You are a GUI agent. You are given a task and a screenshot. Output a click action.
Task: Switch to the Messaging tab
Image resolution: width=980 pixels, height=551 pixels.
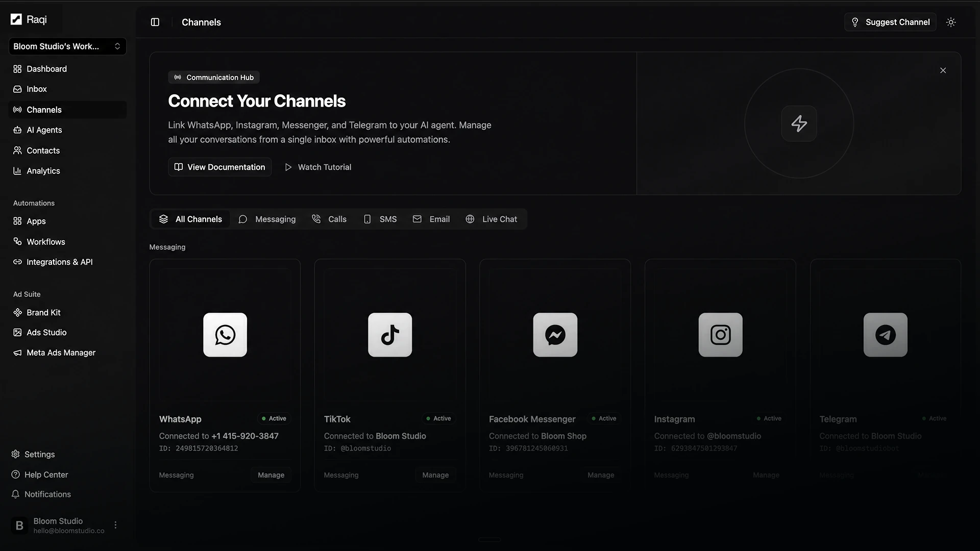pos(267,219)
